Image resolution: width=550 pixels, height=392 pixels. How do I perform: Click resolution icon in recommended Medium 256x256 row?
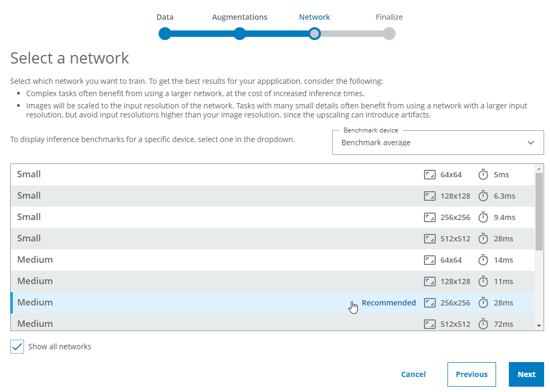pos(430,303)
